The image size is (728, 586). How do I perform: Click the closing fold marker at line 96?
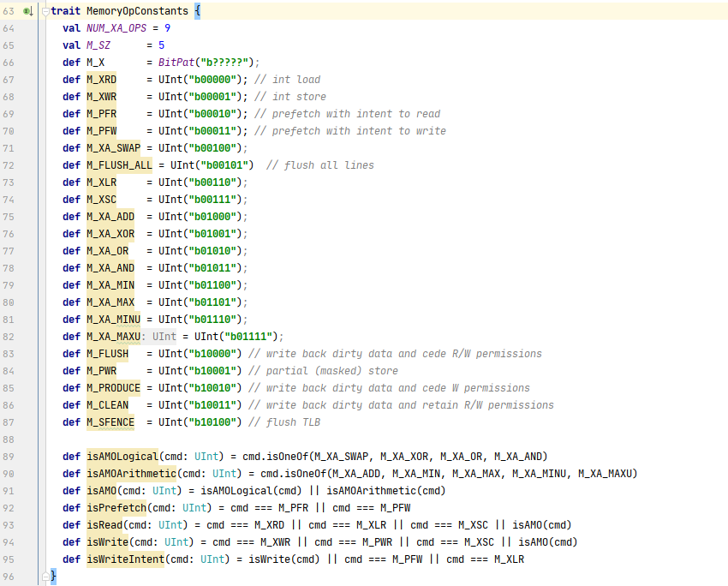tap(45, 577)
